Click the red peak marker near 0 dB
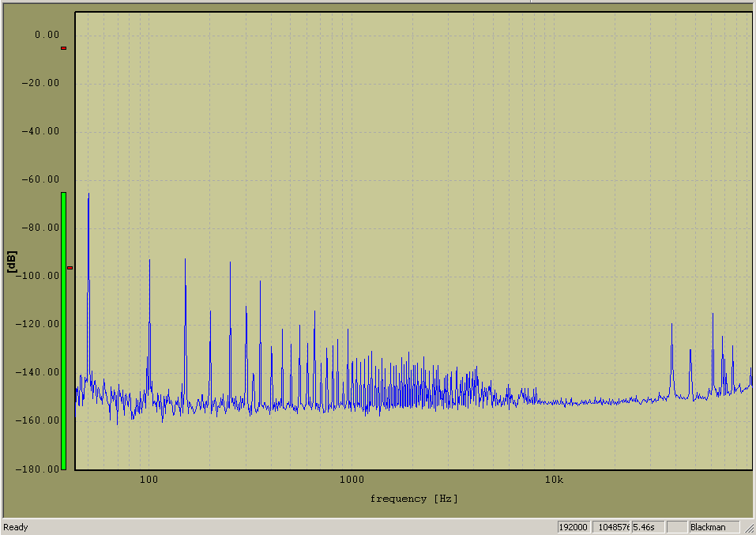The height and width of the screenshot is (535, 756). [63, 48]
